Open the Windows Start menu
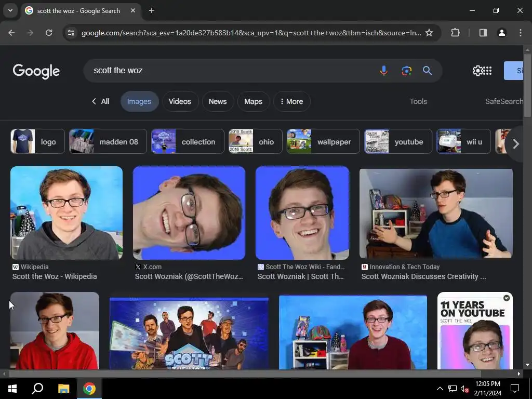 click(12, 389)
